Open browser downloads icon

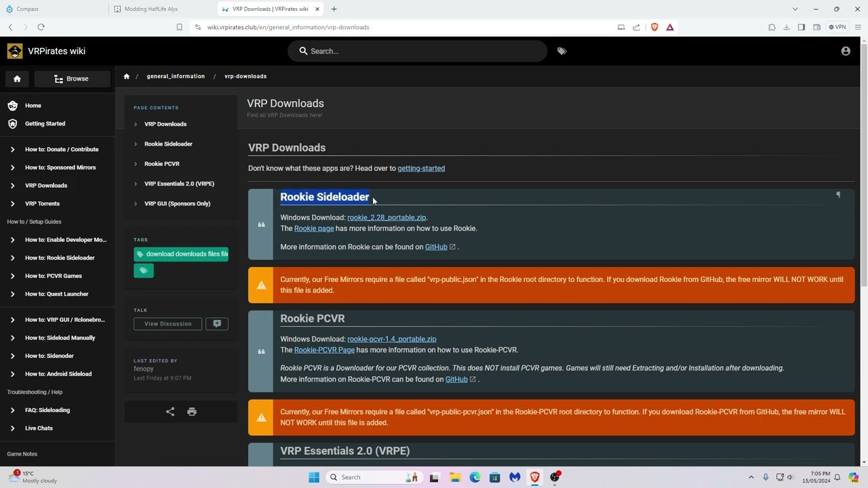point(787,27)
